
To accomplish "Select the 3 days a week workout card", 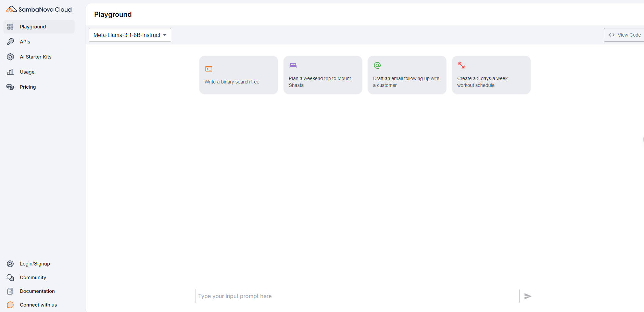I will point(491,75).
